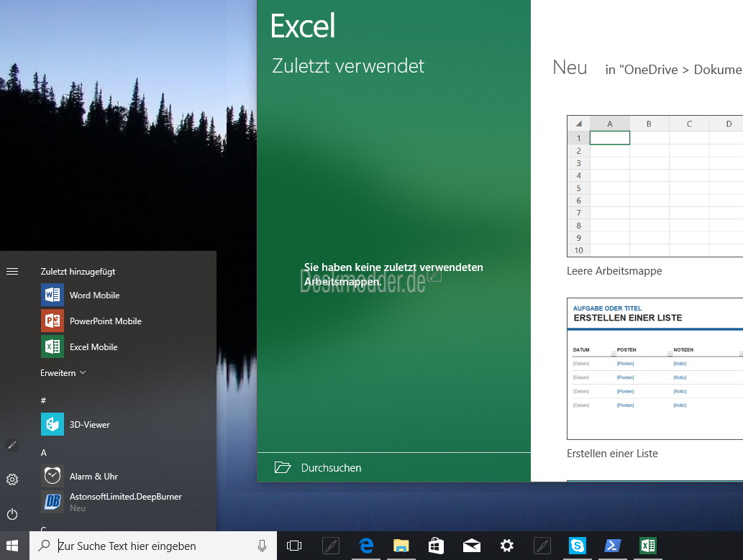
Task: Expand the Erweitern list of recent apps
Action: pyautogui.click(x=63, y=373)
